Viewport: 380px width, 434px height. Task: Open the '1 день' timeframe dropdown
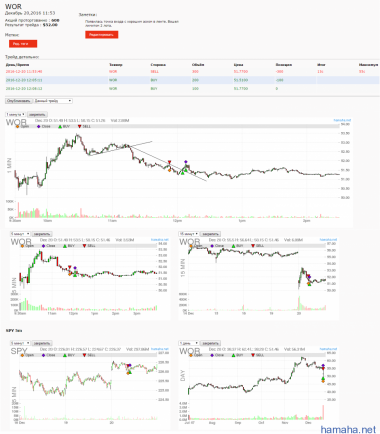coord(189,343)
